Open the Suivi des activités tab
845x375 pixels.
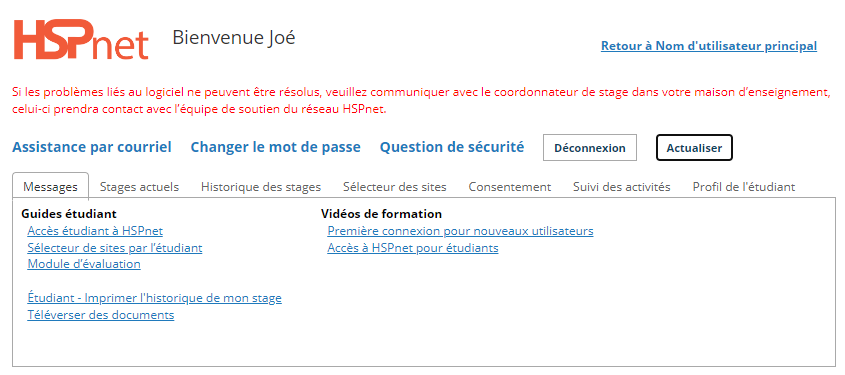(x=621, y=187)
